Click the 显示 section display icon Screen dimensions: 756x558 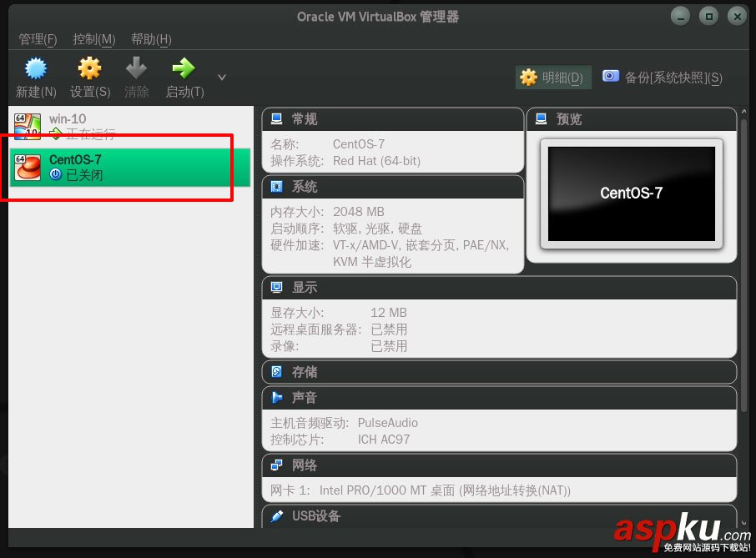click(x=278, y=287)
